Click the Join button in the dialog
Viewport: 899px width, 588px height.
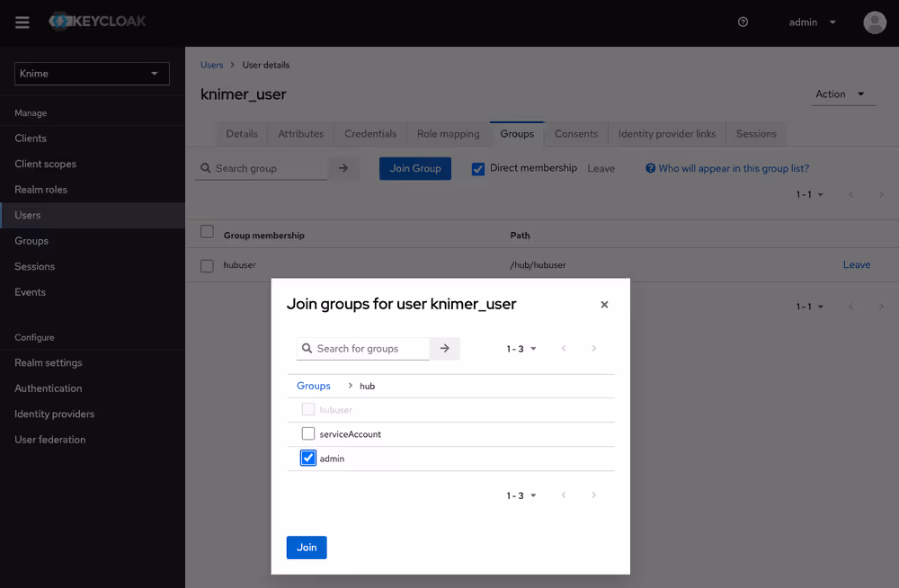click(x=306, y=547)
